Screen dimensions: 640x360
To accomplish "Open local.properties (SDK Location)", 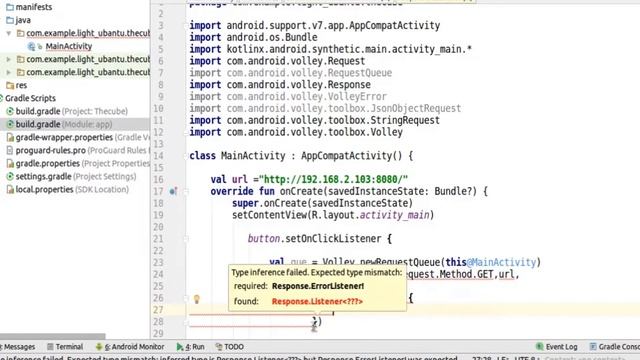I will [72, 190].
